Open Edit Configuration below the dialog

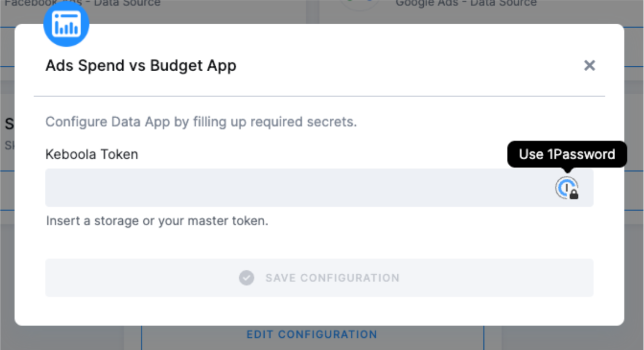[x=312, y=334]
